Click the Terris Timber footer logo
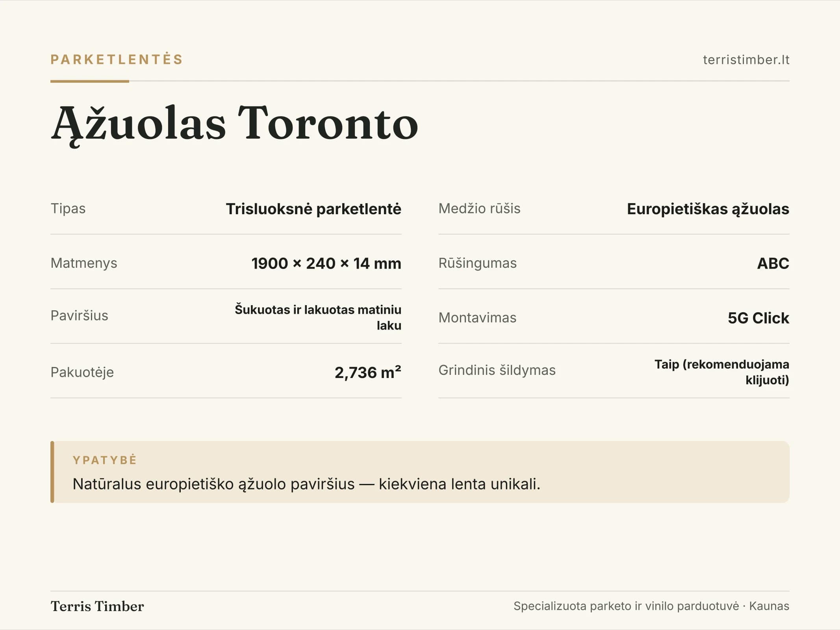Viewport: 840px width, 630px height. tap(97, 606)
